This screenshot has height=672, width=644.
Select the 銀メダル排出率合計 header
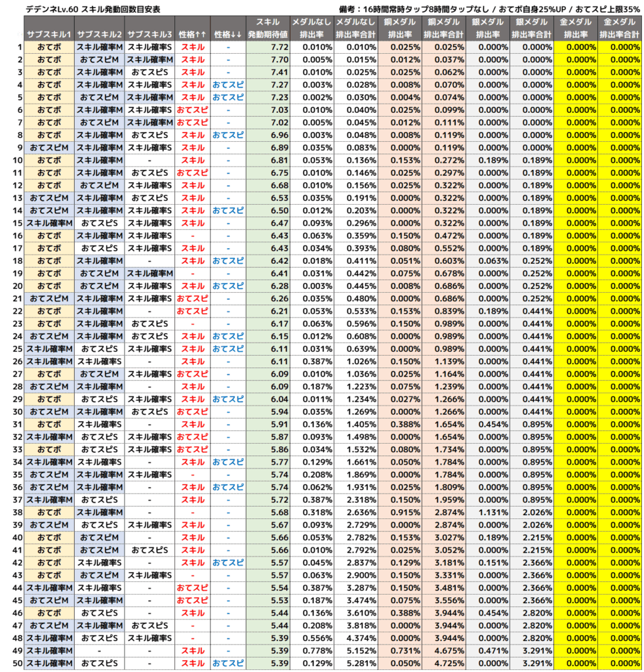click(x=531, y=28)
